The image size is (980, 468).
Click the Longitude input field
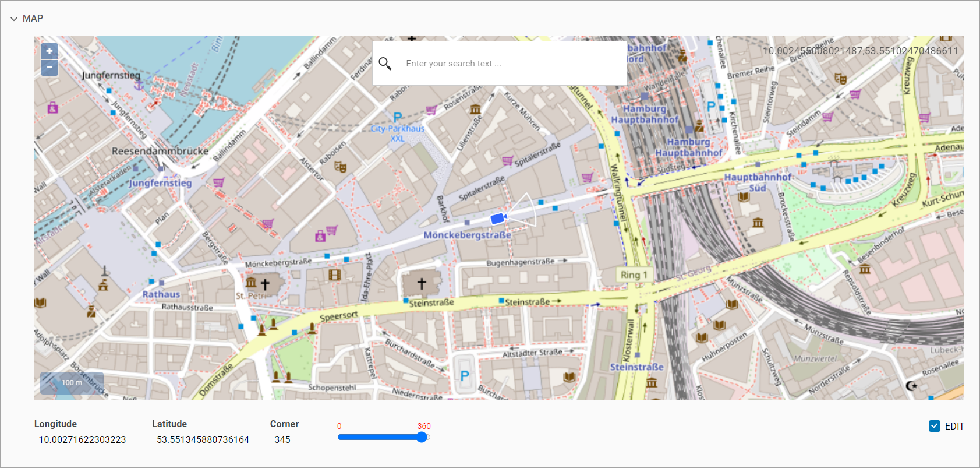[88, 439]
